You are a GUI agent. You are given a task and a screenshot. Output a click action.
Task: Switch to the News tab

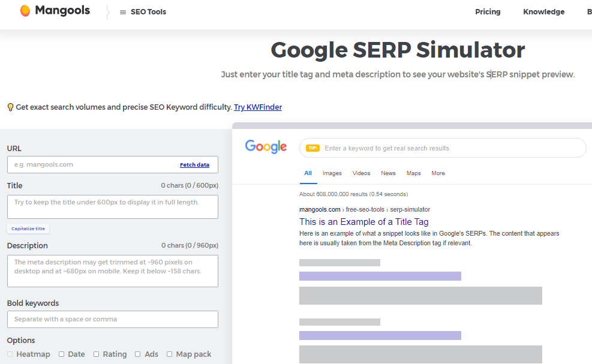[388, 173]
